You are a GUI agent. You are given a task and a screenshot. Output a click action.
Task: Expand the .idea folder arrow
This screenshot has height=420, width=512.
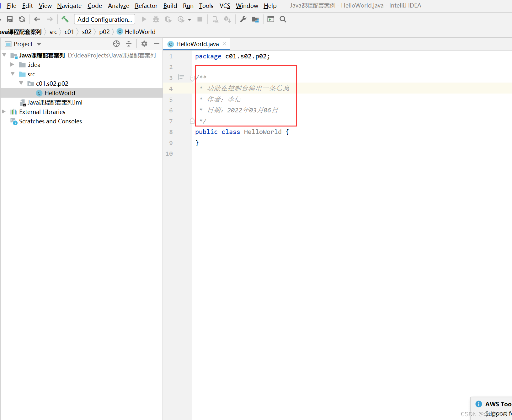click(x=12, y=65)
